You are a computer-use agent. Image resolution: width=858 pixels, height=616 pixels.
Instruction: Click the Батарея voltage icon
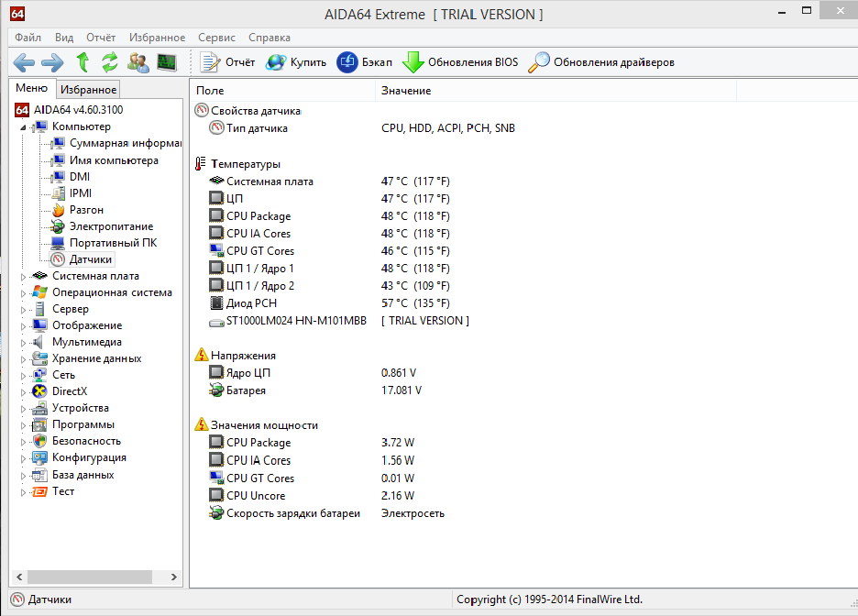pos(216,390)
